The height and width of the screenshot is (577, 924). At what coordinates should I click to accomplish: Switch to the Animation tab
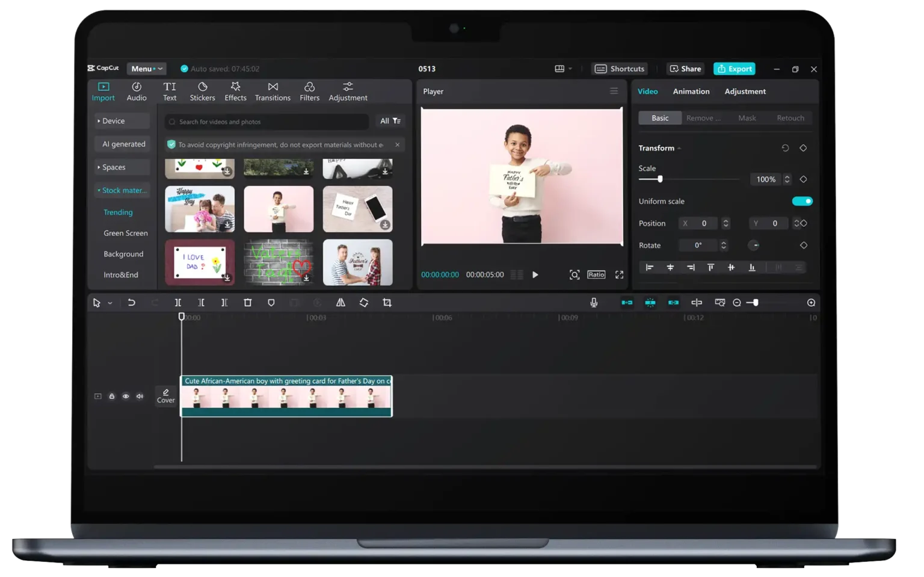[x=691, y=91]
